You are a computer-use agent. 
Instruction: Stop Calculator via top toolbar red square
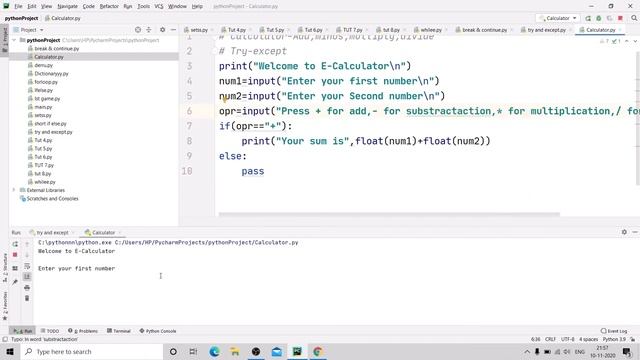[620, 18]
